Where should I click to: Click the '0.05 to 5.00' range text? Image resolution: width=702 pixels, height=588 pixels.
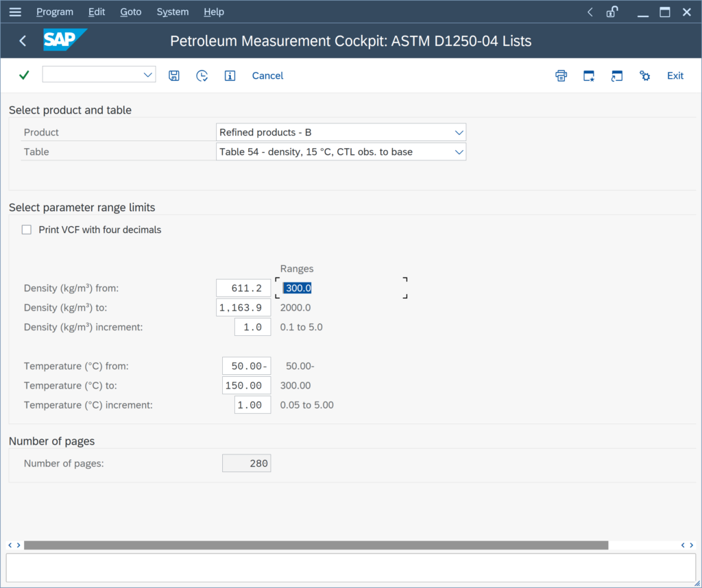pyautogui.click(x=306, y=405)
